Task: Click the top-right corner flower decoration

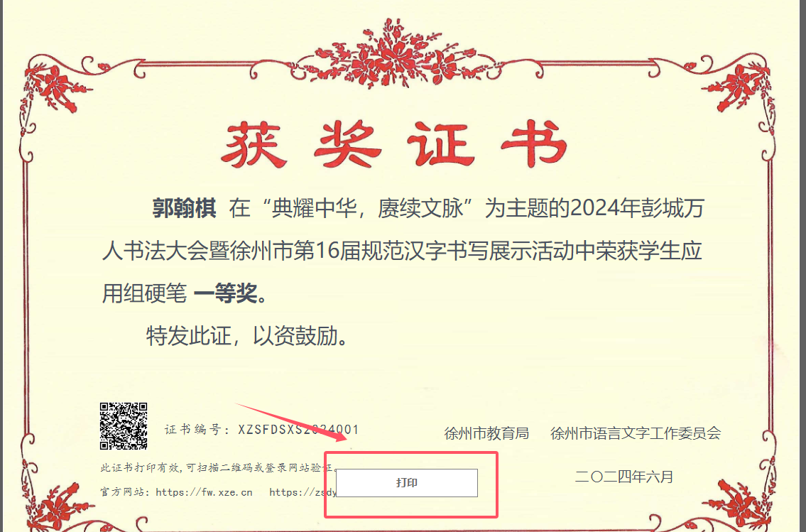Action: (740, 85)
